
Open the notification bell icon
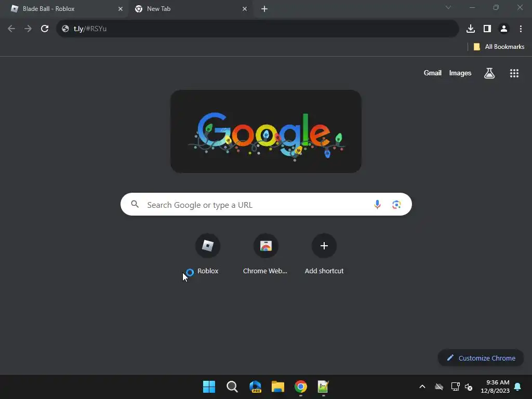pyautogui.click(x=517, y=387)
